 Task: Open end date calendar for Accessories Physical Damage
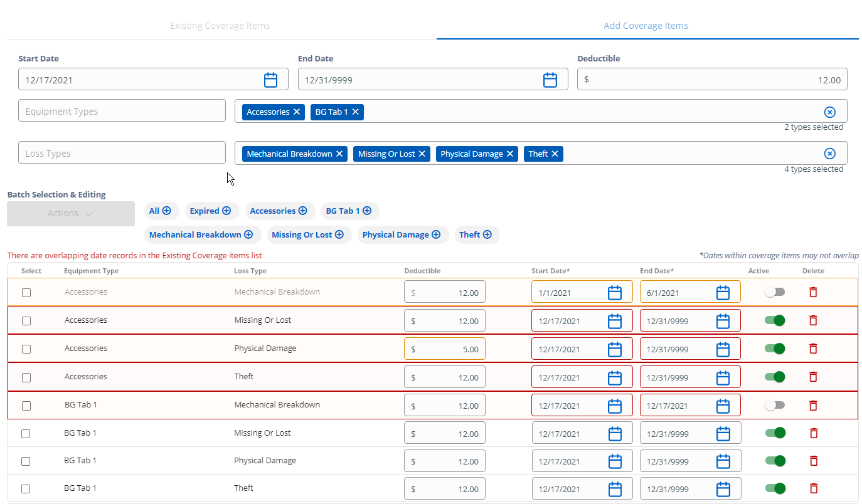(x=723, y=349)
